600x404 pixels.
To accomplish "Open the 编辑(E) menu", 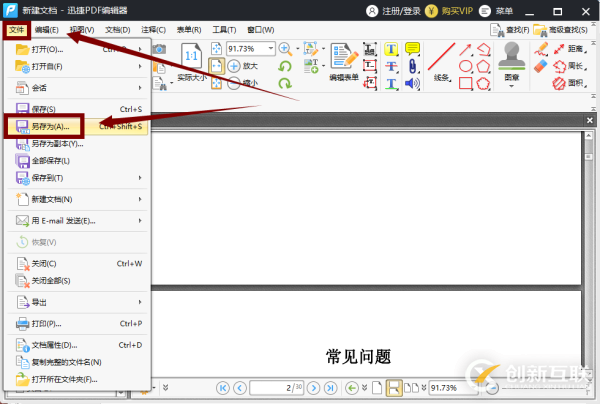I will pos(47,30).
